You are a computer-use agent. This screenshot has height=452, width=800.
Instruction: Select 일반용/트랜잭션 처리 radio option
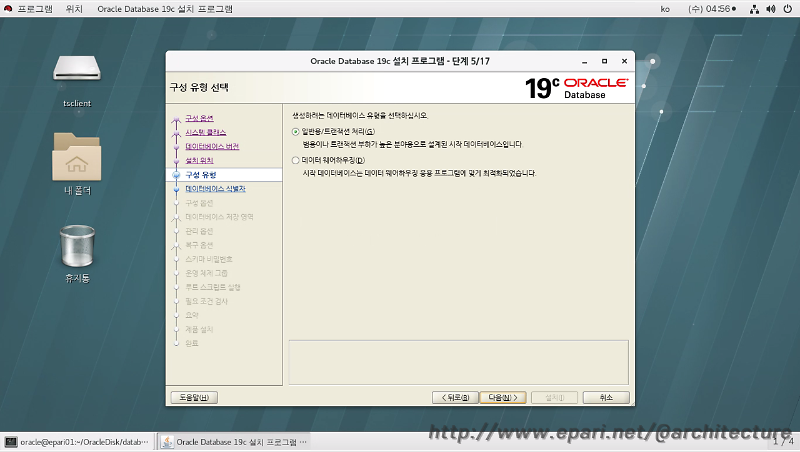295,132
